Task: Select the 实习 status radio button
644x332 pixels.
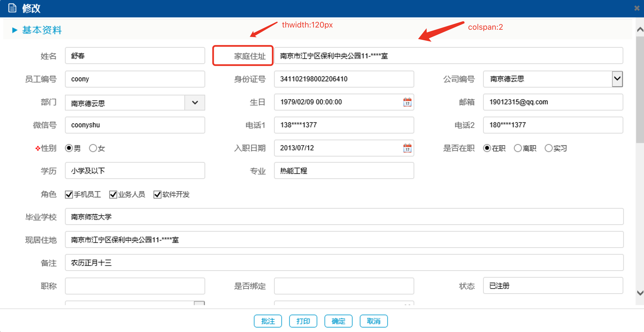Action: coord(548,148)
